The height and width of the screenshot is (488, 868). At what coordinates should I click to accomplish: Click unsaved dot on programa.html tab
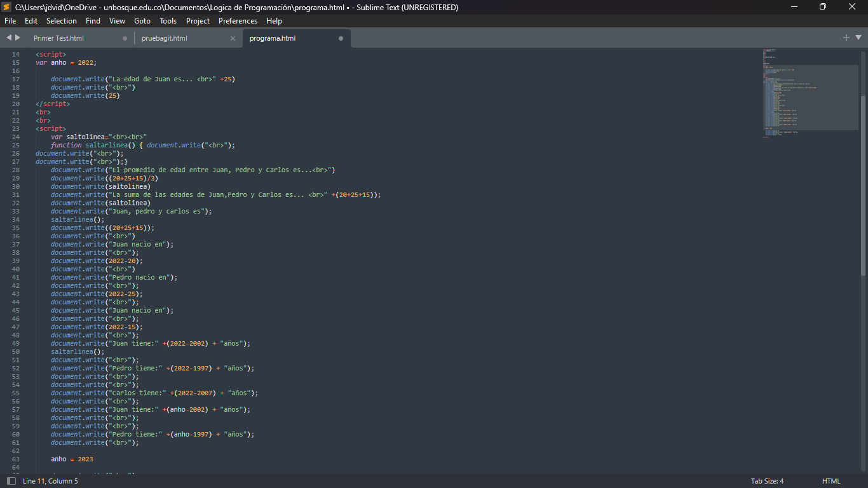tap(341, 38)
